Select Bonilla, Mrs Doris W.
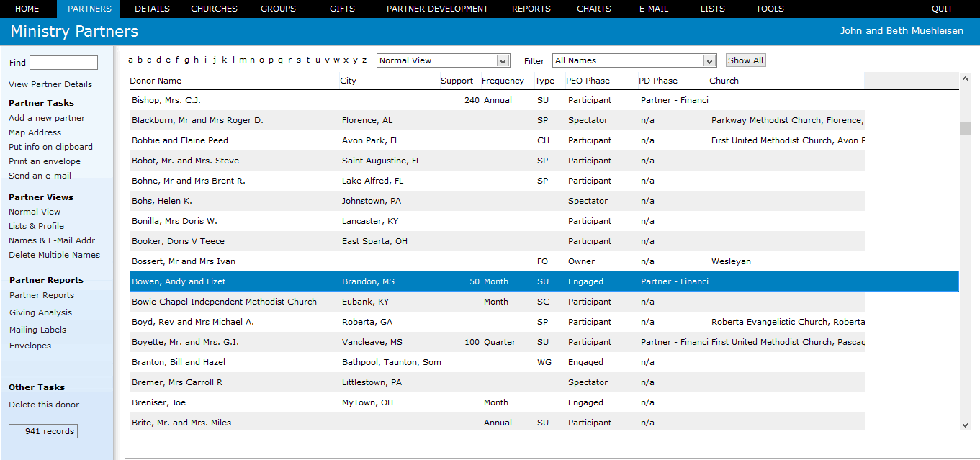The width and height of the screenshot is (980, 460). click(x=497, y=221)
